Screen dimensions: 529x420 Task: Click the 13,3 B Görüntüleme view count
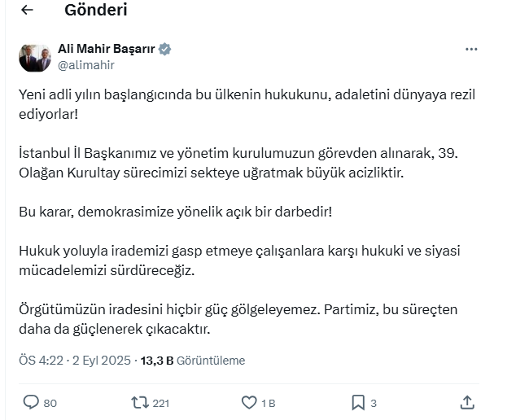pos(193,360)
